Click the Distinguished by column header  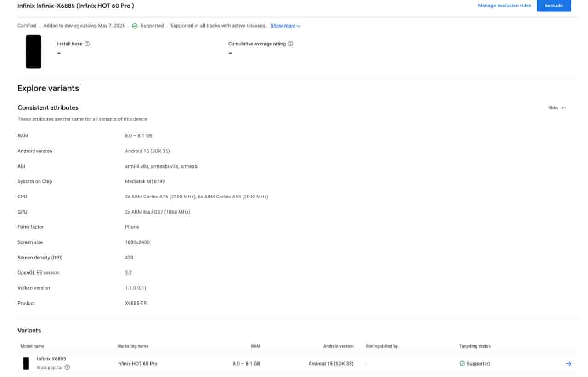(382, 346)
